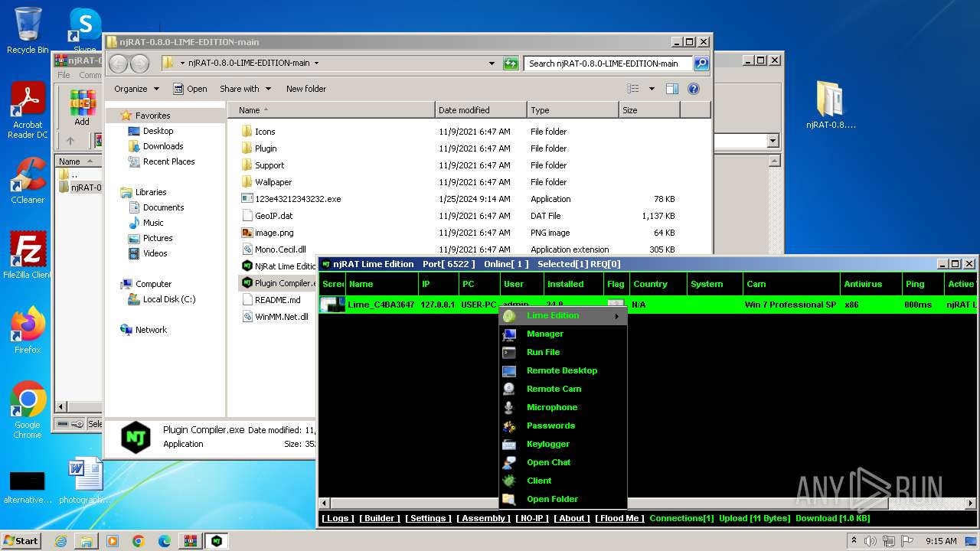Screen dimensions: 980x551
Task: Select GeoIP.dat file
Action: click(x=267, y=216)
